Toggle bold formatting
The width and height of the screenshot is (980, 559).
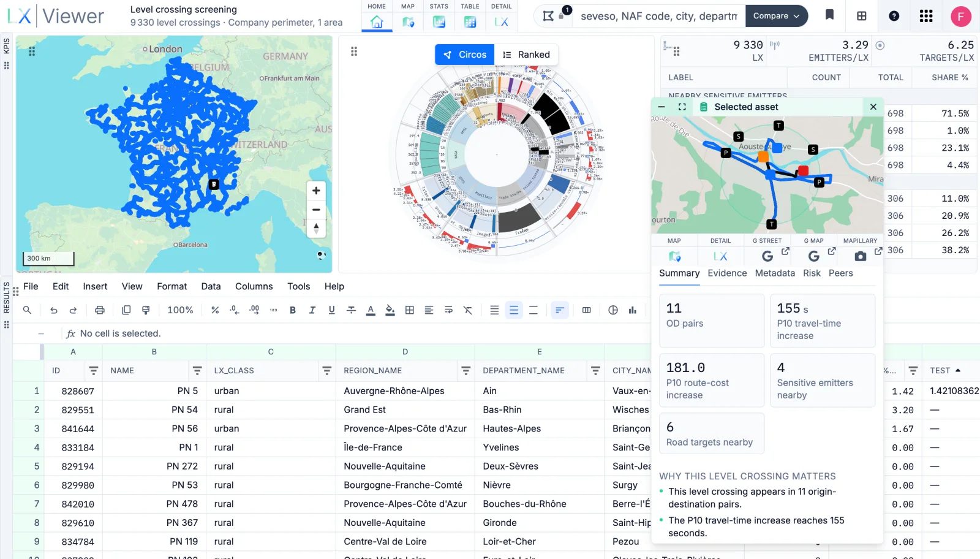[x=293, y=310]
